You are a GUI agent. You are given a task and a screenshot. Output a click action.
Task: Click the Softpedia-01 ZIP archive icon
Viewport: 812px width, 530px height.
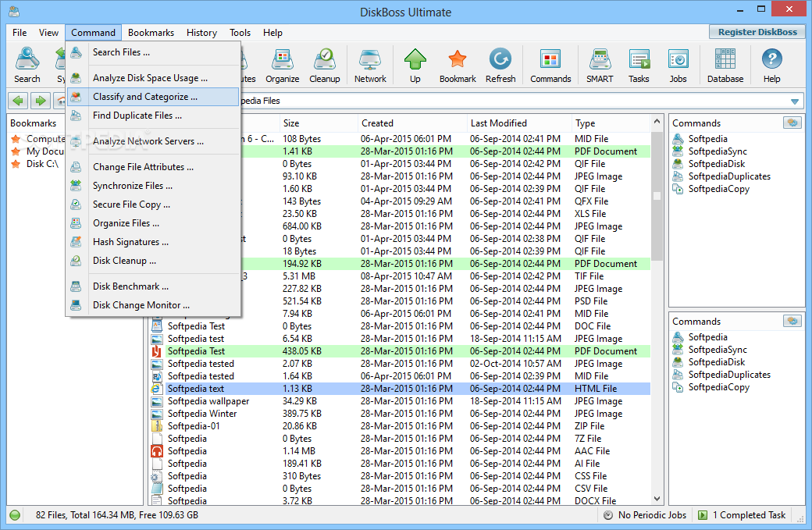[x=157, y=426]
